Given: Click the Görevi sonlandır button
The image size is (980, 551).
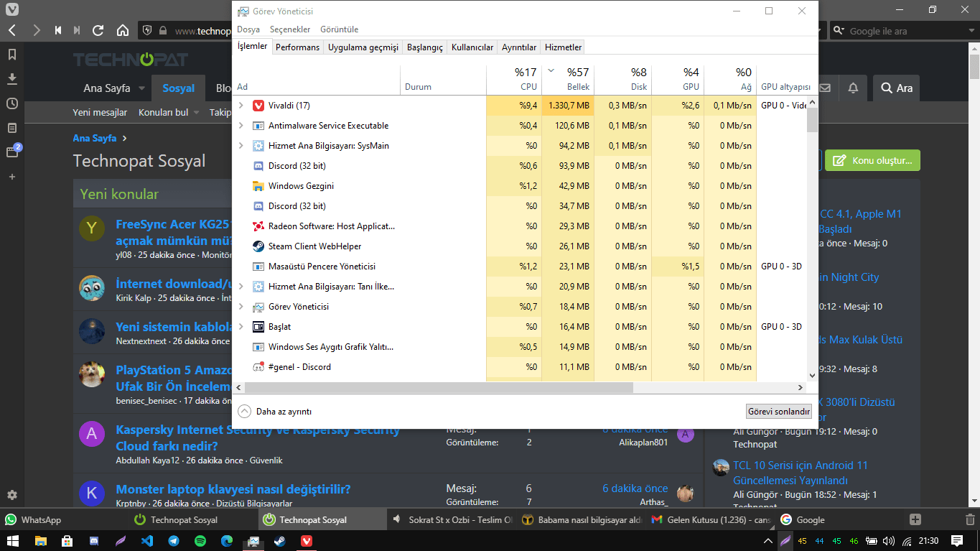Looking at the screenshot, I should [x=779, y=412].
